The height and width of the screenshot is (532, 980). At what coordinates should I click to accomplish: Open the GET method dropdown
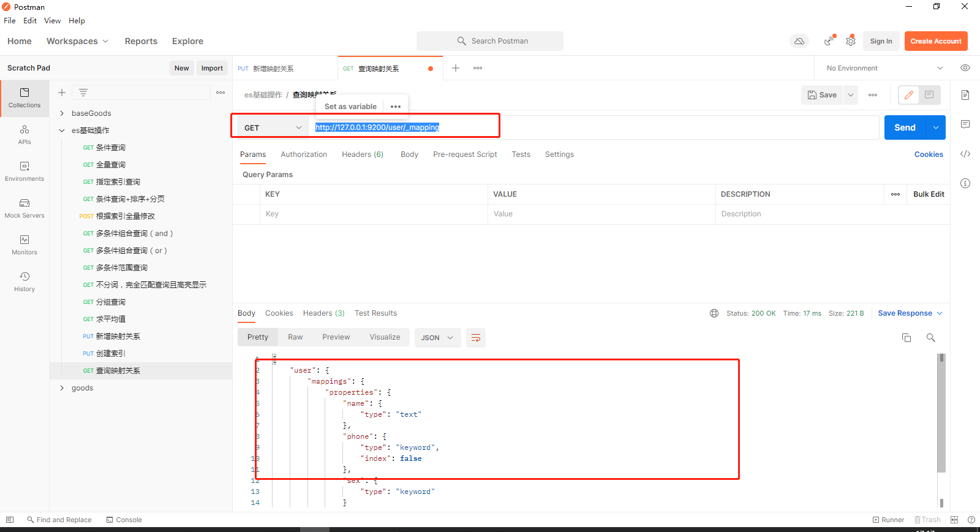[273, 127]
